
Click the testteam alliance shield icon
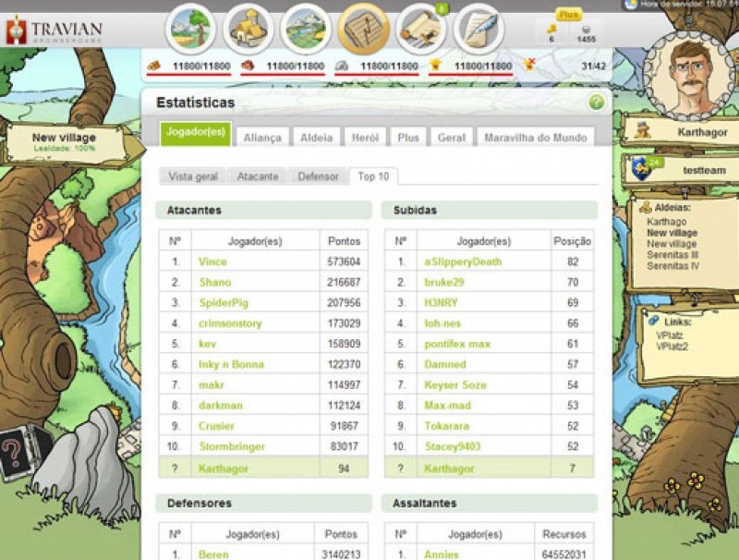coord(642,170)
